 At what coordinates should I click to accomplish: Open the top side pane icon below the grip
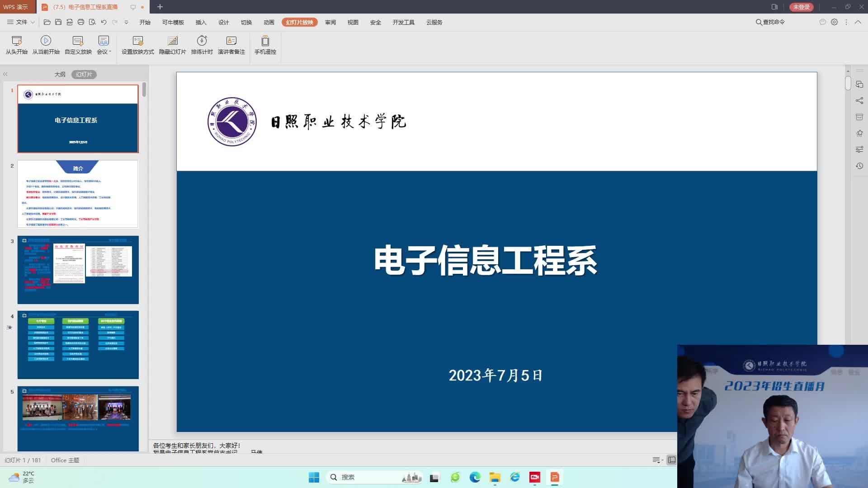859,84
